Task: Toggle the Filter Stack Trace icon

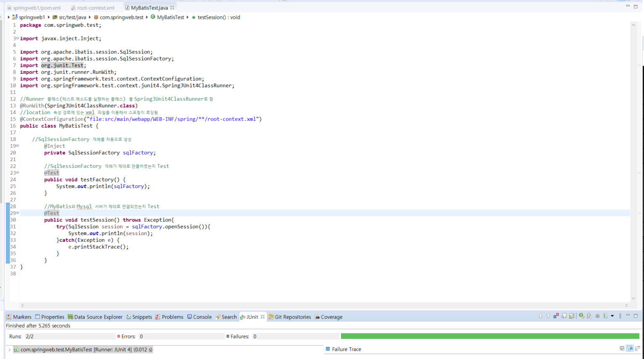Action: pyautogui.click(x=630, y=349)
